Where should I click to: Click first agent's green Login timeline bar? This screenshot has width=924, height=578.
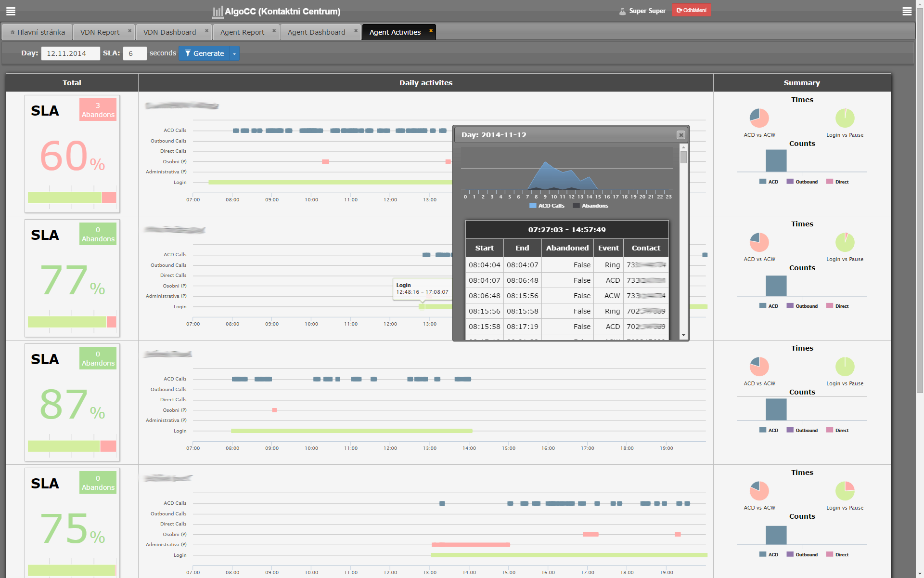327,183
